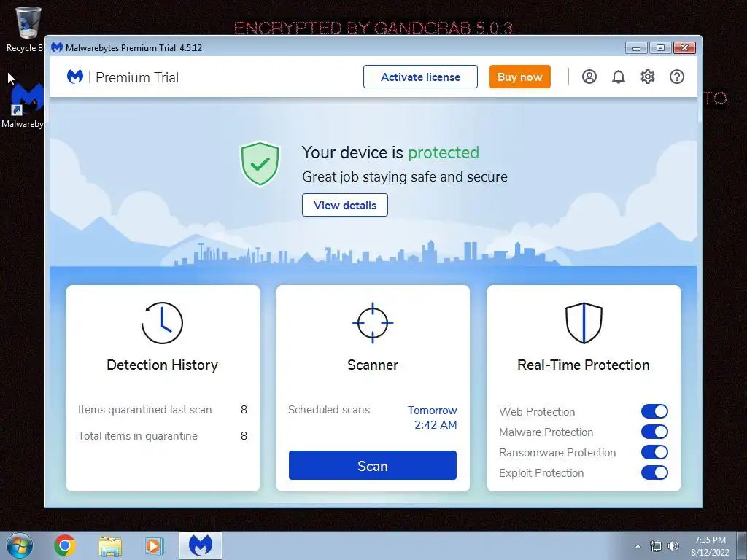Viewport: 747px width, 560px height.
Task: Click the Malwarebytes taskbar button
Action: 201,545
